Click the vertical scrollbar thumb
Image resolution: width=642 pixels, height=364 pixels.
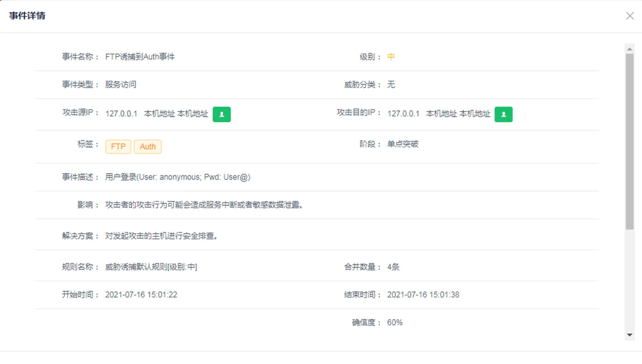pos(629,142)
